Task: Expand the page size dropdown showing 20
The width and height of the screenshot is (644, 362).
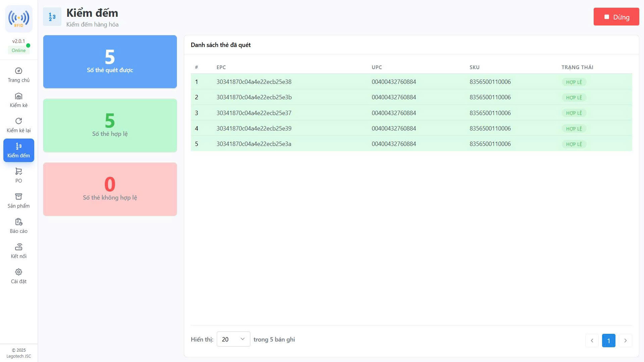Action: (x=233, y=339)
